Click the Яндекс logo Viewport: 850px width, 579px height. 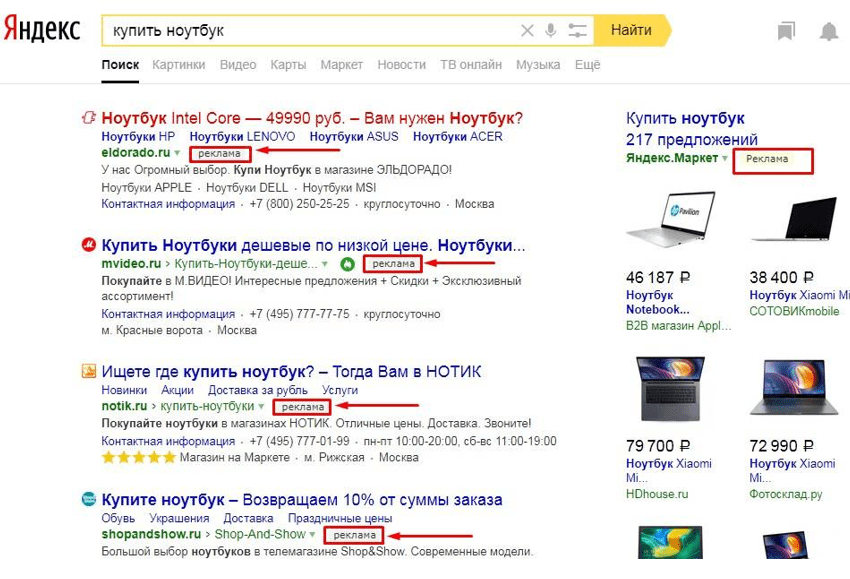pos(42,29)
